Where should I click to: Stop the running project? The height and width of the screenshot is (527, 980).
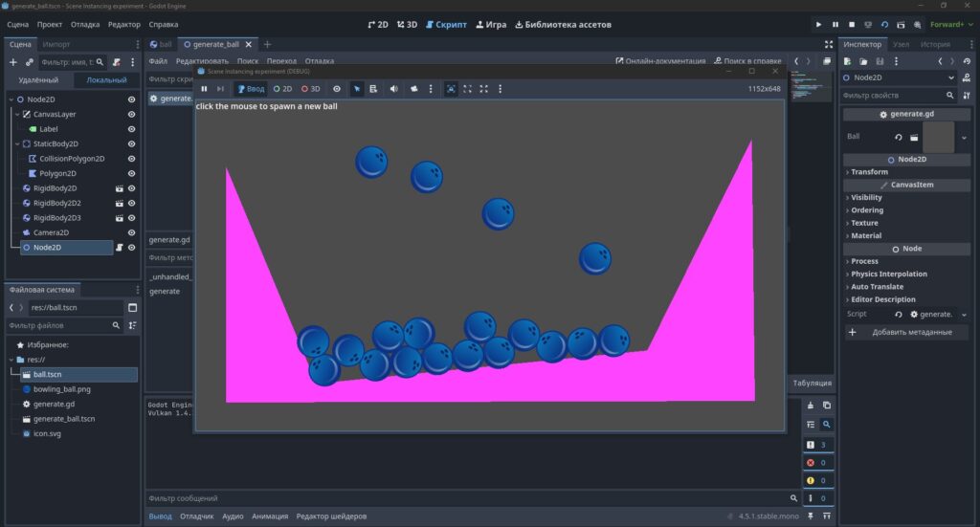click(851, 24)
